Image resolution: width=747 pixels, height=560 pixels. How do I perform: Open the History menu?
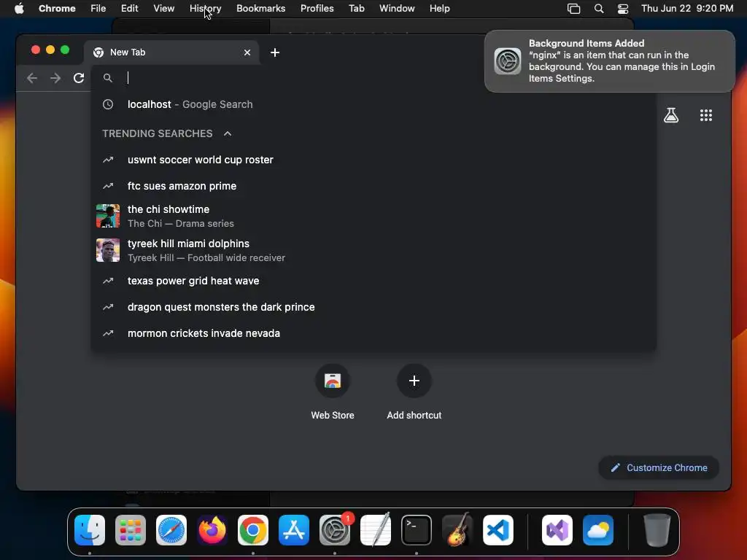click(x=205, y=9)
